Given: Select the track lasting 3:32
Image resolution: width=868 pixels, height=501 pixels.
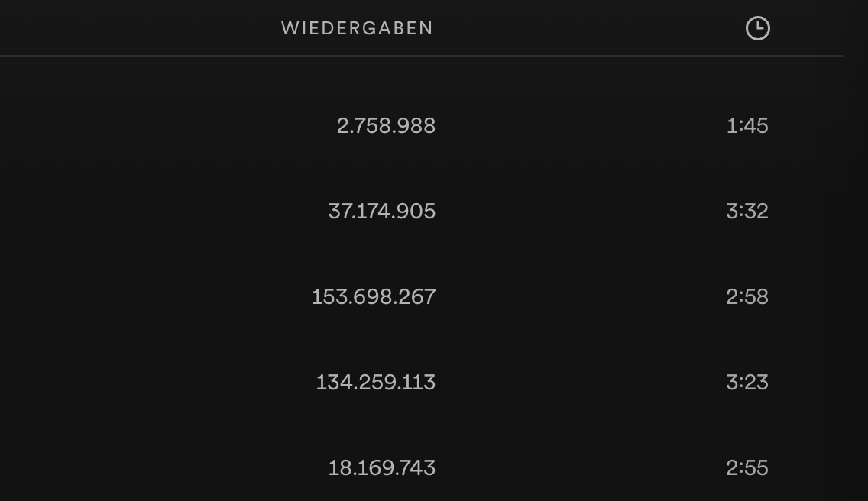Looking at the screenshot, I should tap(747, 211).
